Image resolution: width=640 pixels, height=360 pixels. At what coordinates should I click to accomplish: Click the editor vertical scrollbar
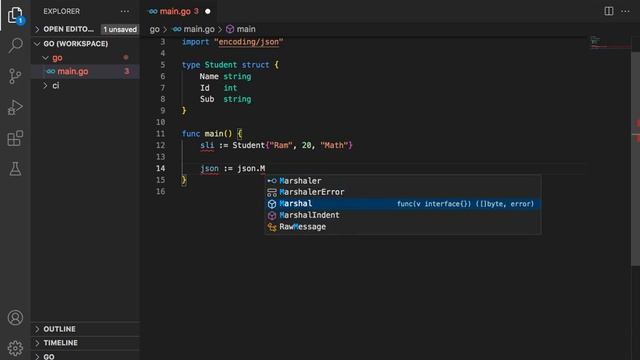[635, 159]
